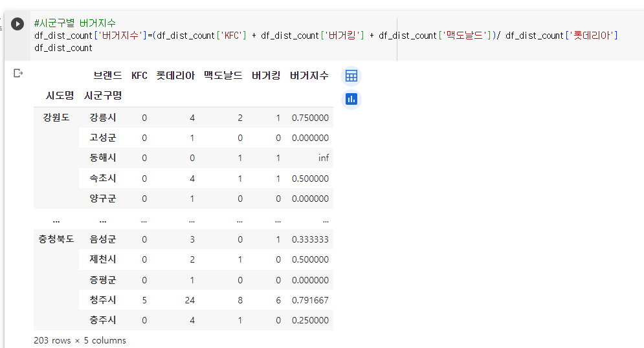This screenshot has width=644, height=348.
Task: Click the 고성군 row label
Action: point(103,138)
